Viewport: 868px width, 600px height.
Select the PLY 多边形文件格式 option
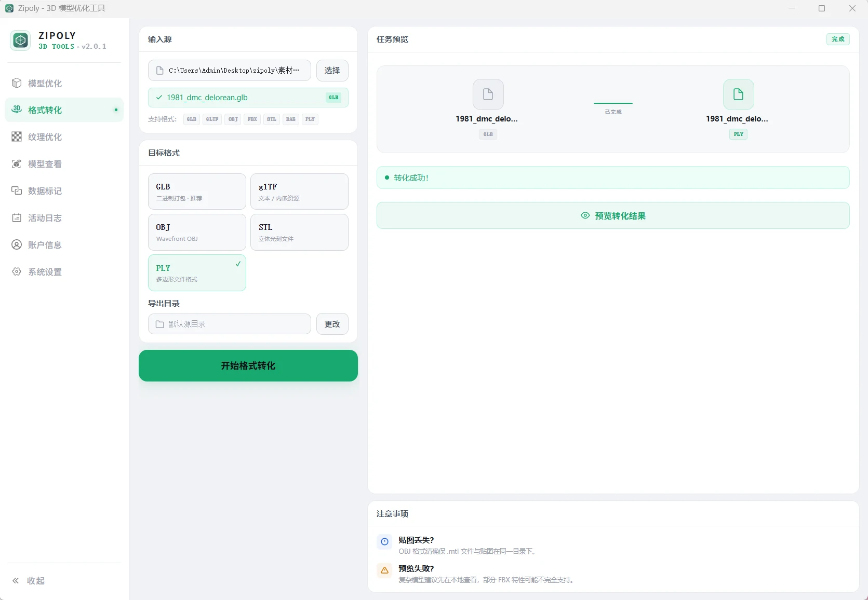(x=197, y=272)
